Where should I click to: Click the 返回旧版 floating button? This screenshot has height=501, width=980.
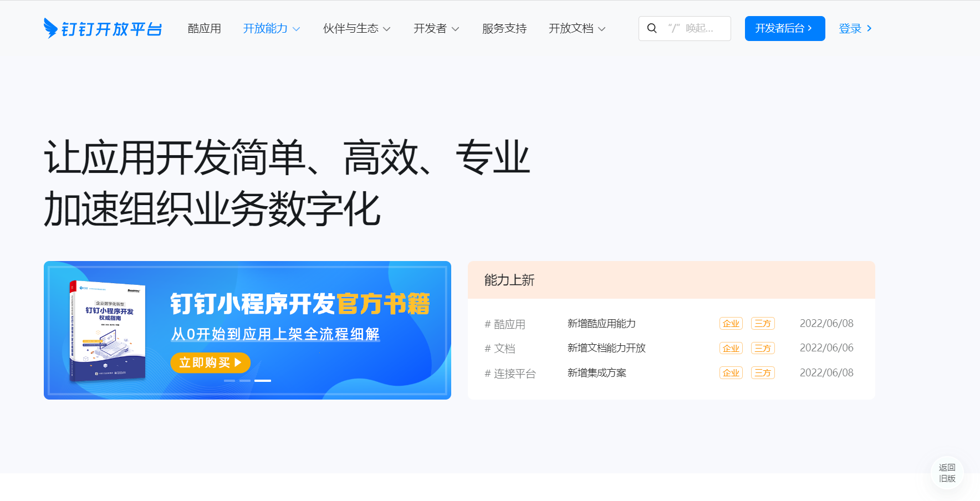(947, 473)
